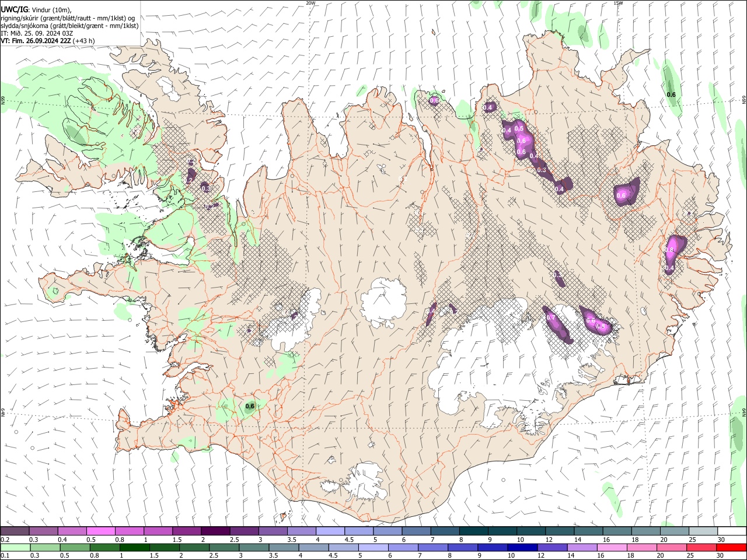
Task: Click the '15W' longitude label at top
Action: click(x=618, y=3)
